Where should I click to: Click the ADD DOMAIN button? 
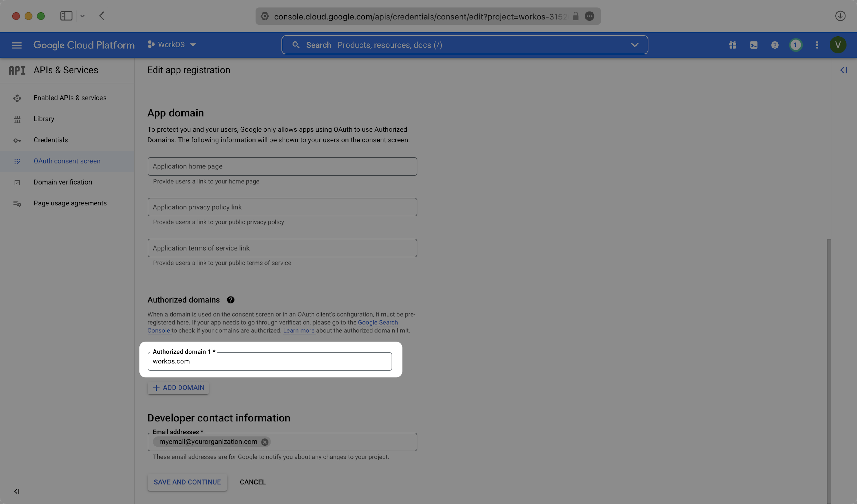tap(178, 388)
